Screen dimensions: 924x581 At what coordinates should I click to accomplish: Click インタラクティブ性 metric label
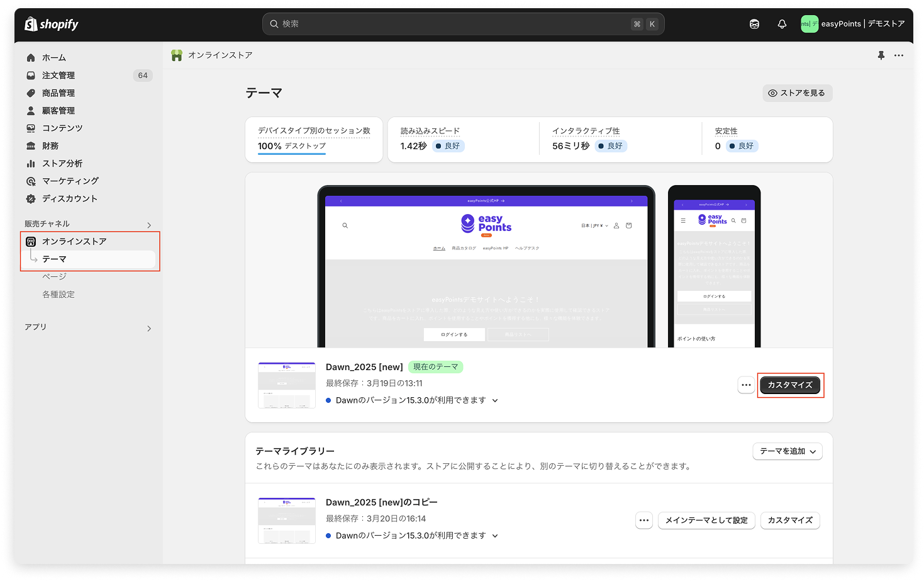pyautogui.click(x=586, y=131)
